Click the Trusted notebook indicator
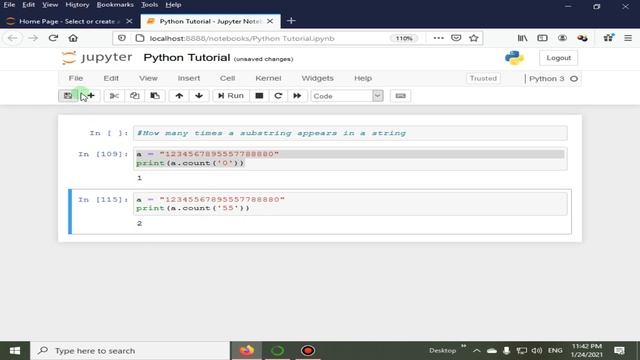The image size is (640, 360). pyautogui.click(x=483, y=78)
